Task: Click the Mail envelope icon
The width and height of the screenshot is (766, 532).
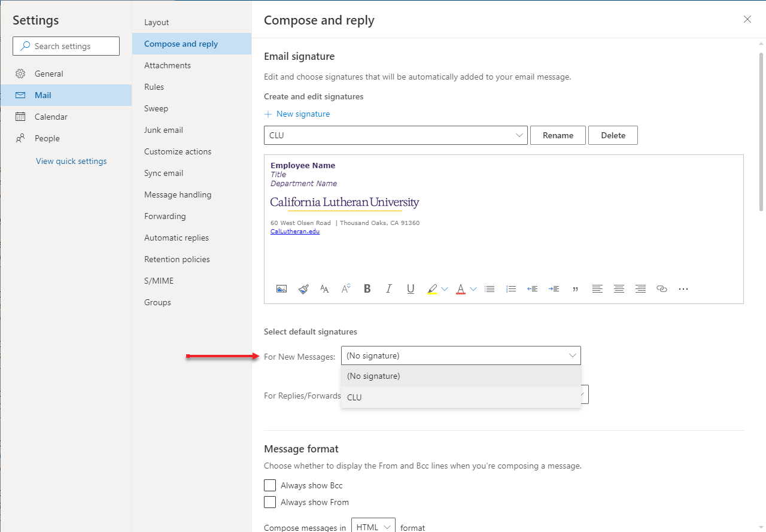Action: tap(20, 95)
